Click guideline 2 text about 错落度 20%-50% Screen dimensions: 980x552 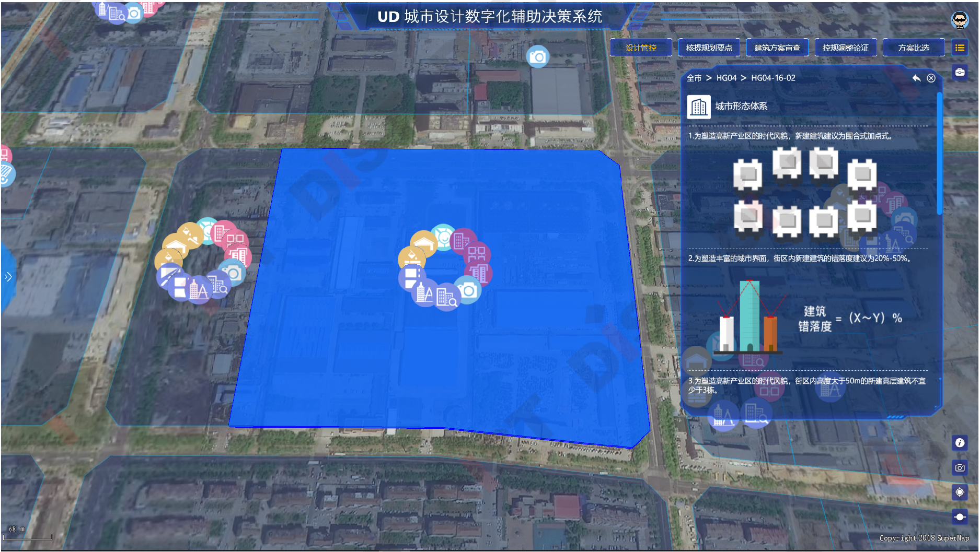click(800, 258)
